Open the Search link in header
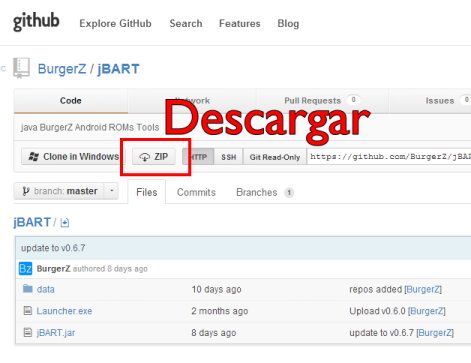Screen dimensions: 471x363 point(186,24)
